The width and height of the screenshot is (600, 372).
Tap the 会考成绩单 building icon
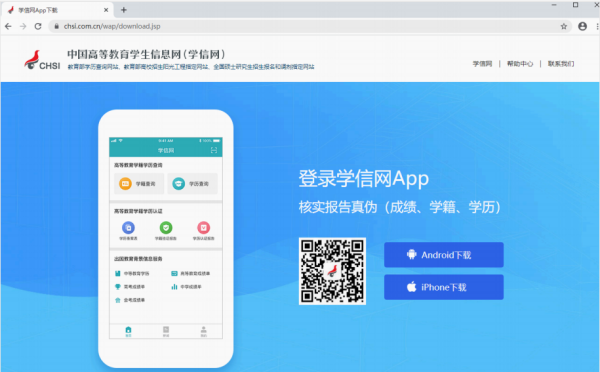point(117,300)
